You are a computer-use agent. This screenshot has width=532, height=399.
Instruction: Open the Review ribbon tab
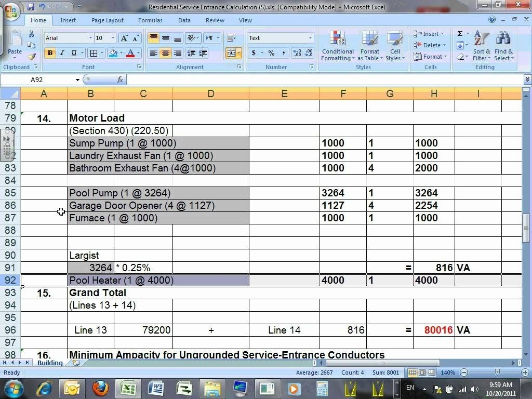215,20
